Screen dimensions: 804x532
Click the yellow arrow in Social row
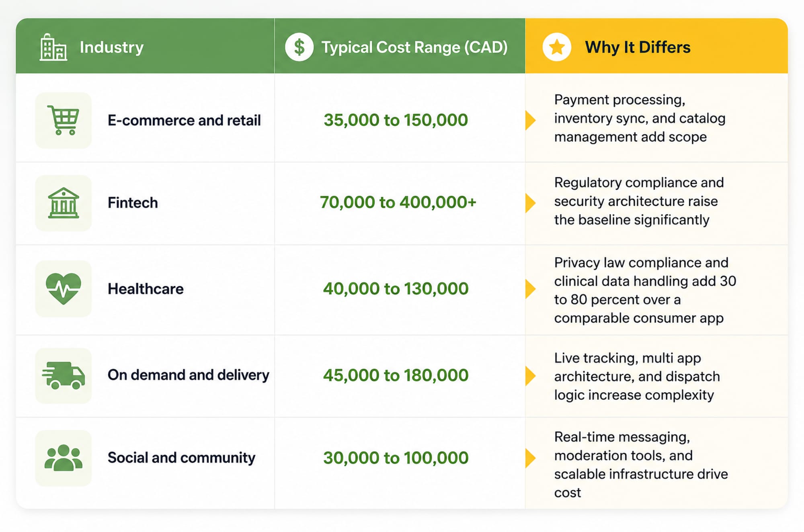tap(530, 458)
